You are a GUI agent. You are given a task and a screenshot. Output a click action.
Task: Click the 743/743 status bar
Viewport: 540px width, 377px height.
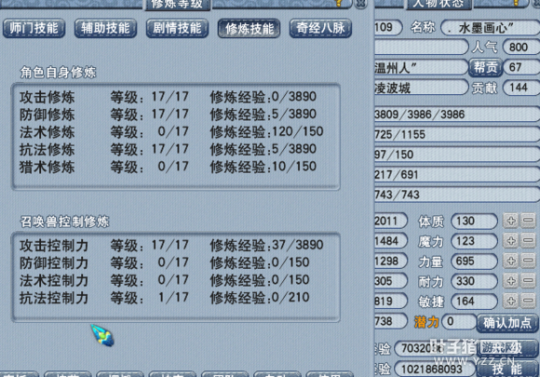[x=457, y=195]
